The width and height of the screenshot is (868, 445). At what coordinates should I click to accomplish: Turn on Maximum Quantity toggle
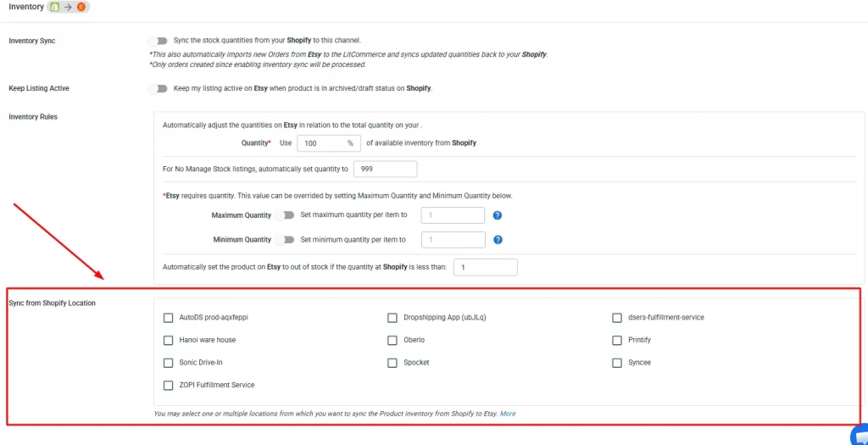coord(285,215)
